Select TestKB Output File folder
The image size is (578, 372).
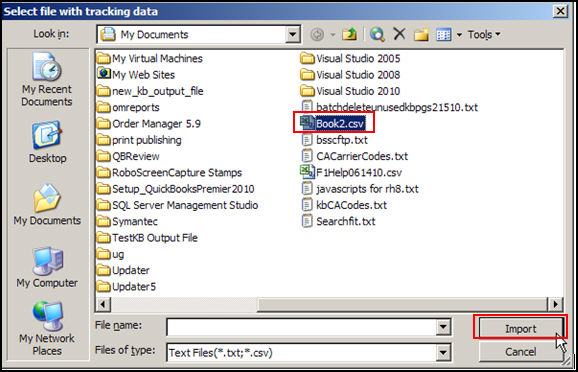pyautogui.click(x=147, y=237)
